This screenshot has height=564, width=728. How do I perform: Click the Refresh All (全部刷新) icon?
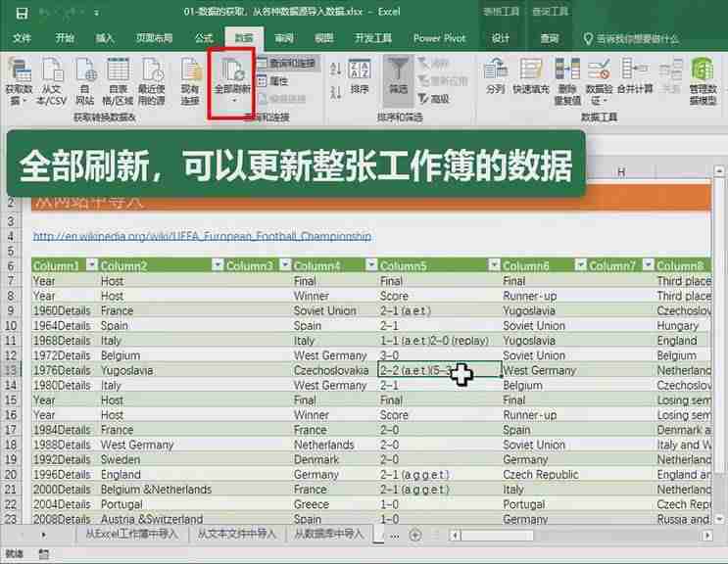click(x=231, y=74)
